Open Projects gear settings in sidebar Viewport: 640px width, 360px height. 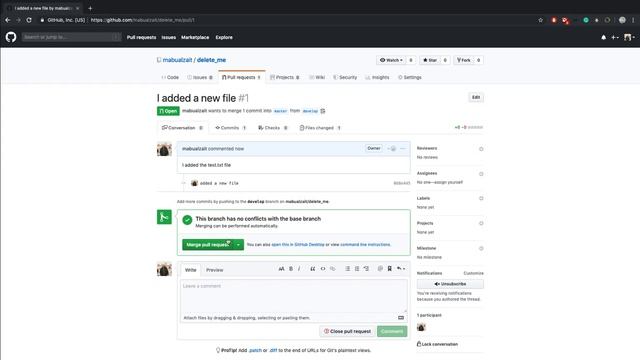[481, 223]
